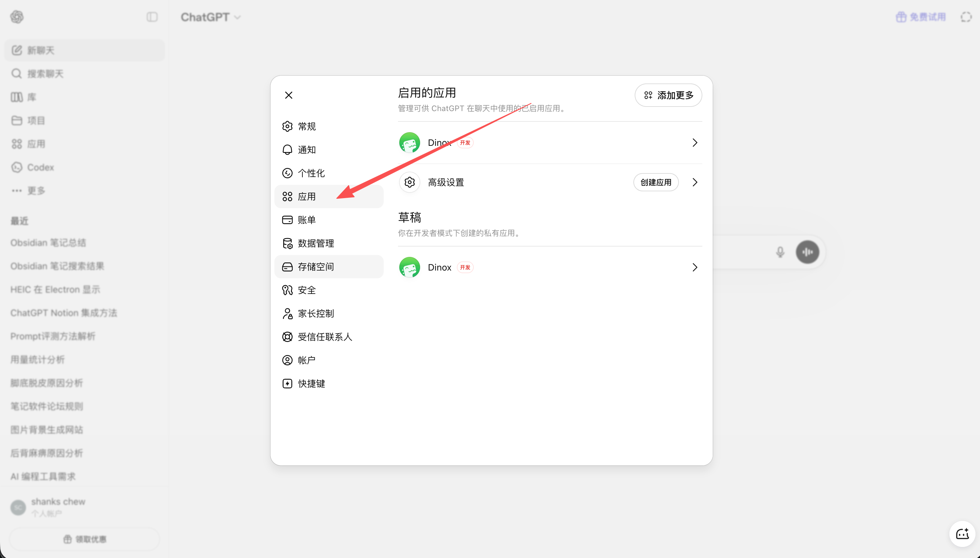The height and width of the screenshot is (558, 980).
Task: Toggle the sidebar collapse icon
Action: [x=152, y=17]
